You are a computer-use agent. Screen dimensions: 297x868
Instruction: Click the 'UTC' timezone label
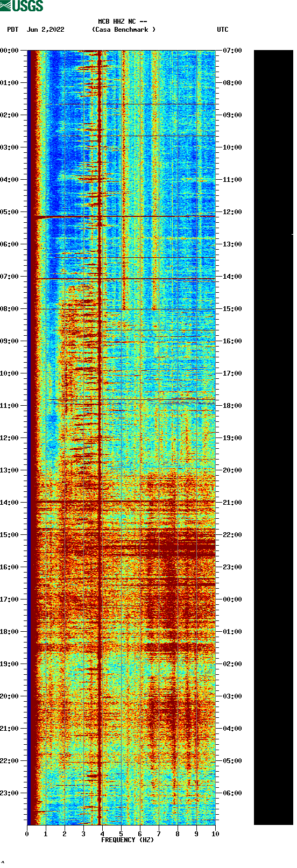(x=223, y=30)
